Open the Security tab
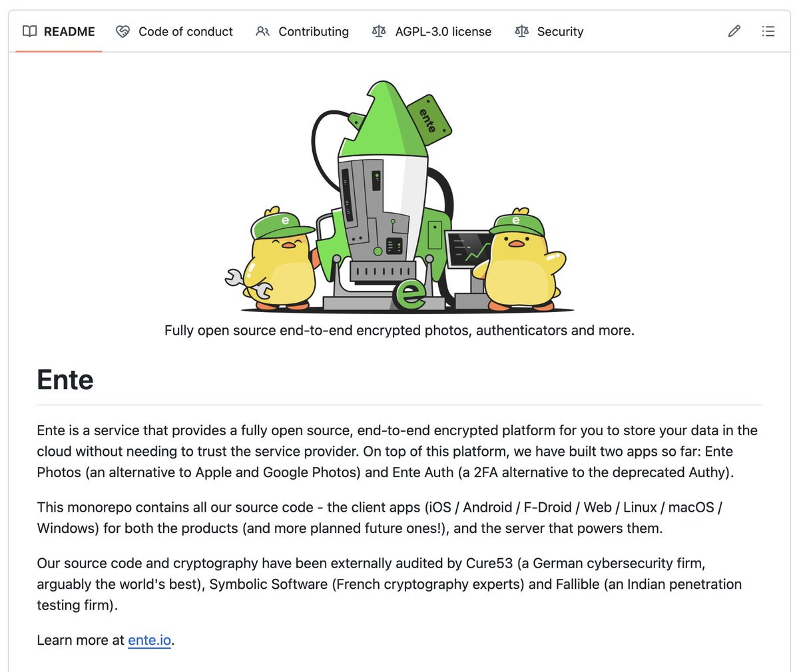The image size is (799, 672). pos(549,31)
